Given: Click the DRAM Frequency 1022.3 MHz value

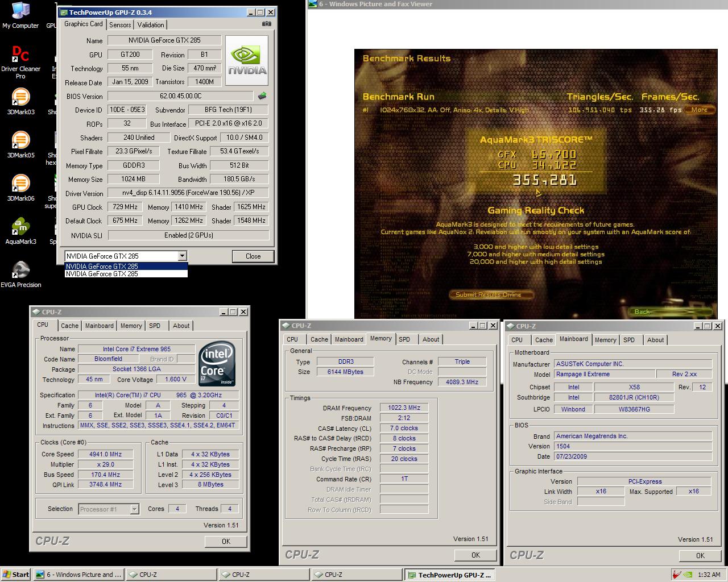Looking at the screenshot, I should coord(404,408).
